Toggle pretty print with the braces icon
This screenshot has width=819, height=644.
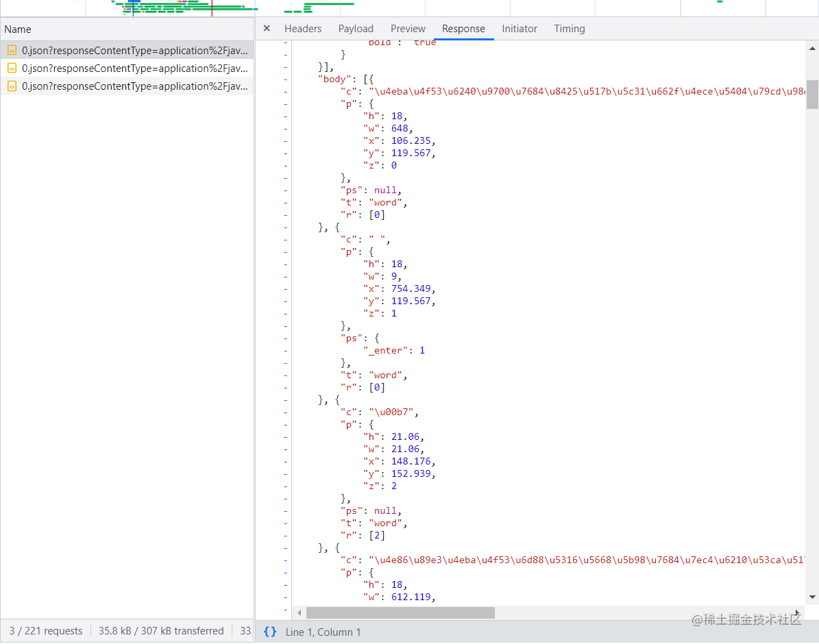(x=270, y=632)
